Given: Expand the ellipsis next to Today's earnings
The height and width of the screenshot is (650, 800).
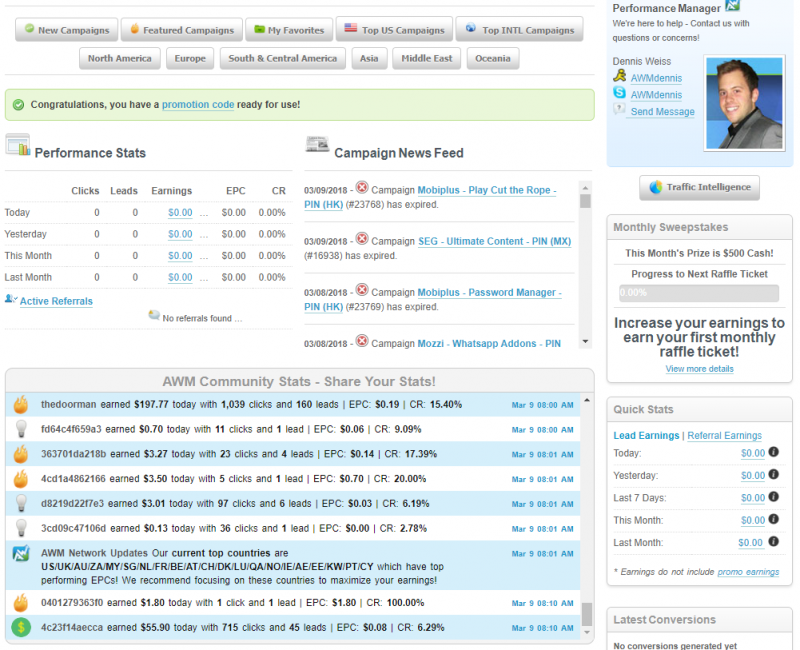Looking at the screenshot, I should click(x=204, y=212).
